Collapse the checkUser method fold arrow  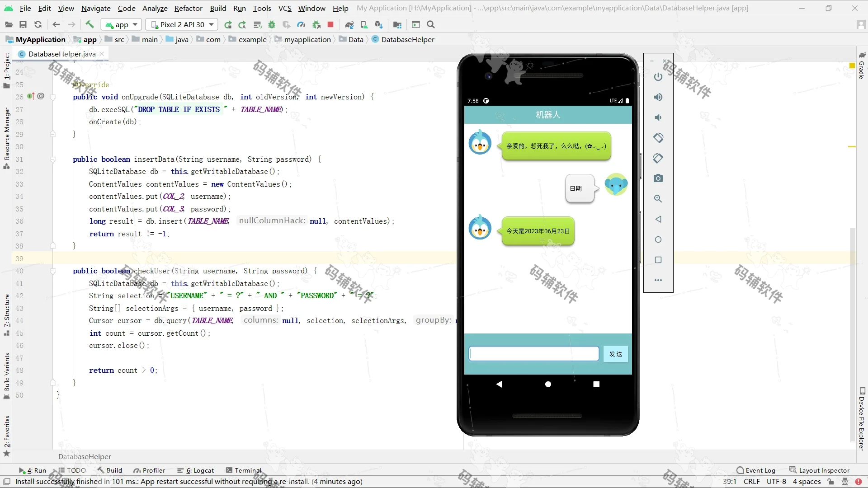point(53,271)
